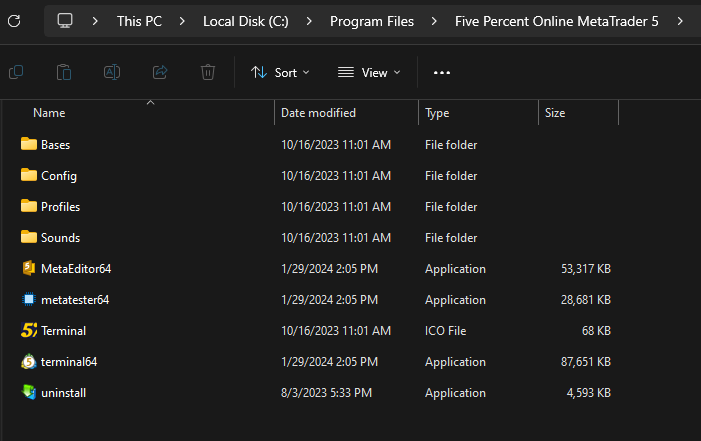Click the 8/3/2023 5:33 PM date cell
Viewport: 701px width, 441px height.
[326, 393]
